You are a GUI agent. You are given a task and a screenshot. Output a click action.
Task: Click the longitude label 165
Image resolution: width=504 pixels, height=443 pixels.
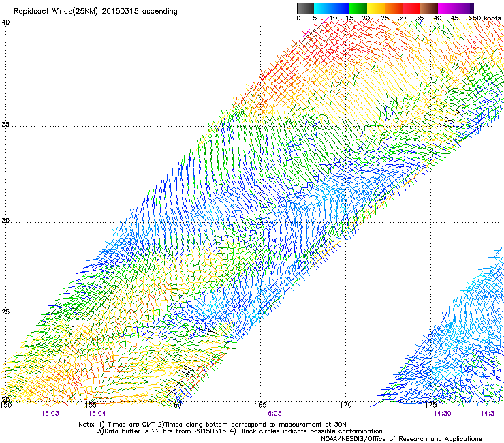(261, 405)
